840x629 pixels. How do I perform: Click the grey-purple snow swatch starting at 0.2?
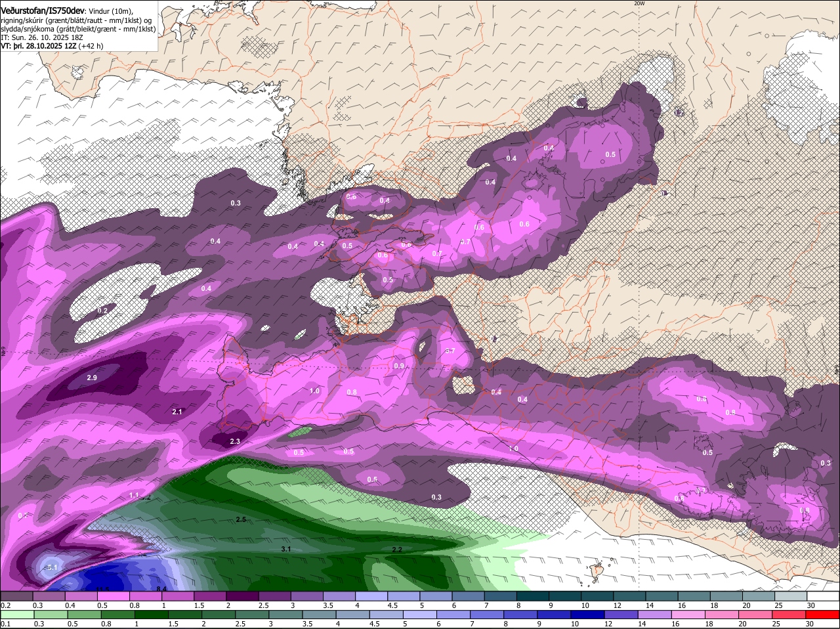pyautogui.click(x=18, y=596)
